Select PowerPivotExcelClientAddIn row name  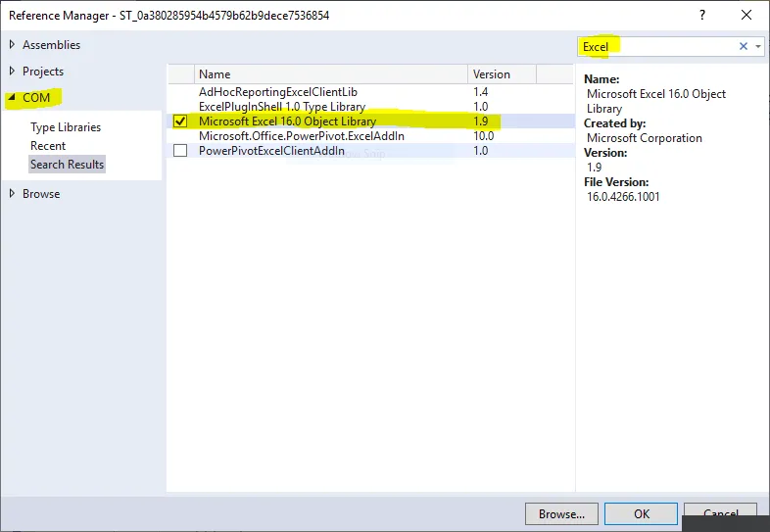[271, 151]
